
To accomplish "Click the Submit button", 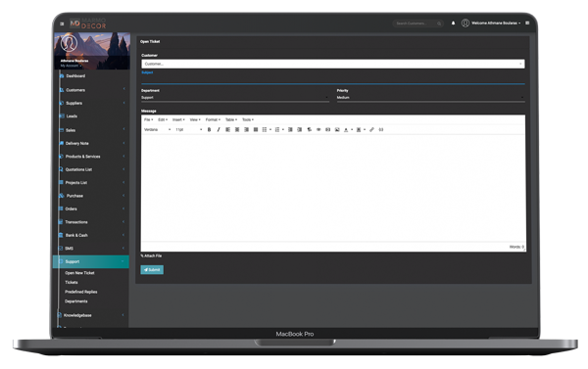I will [152, 270].
